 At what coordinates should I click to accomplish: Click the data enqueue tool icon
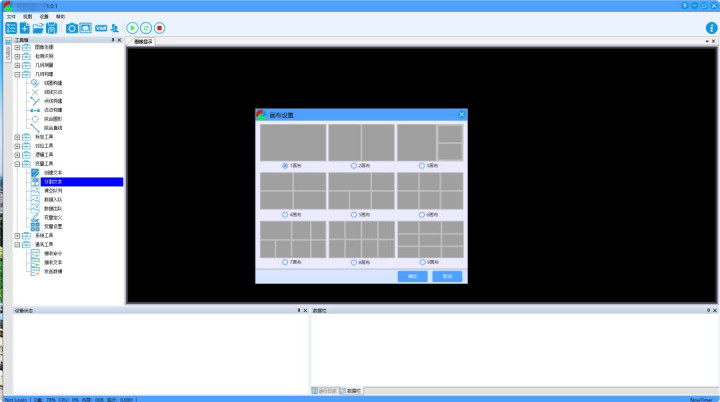pos(35,200)
